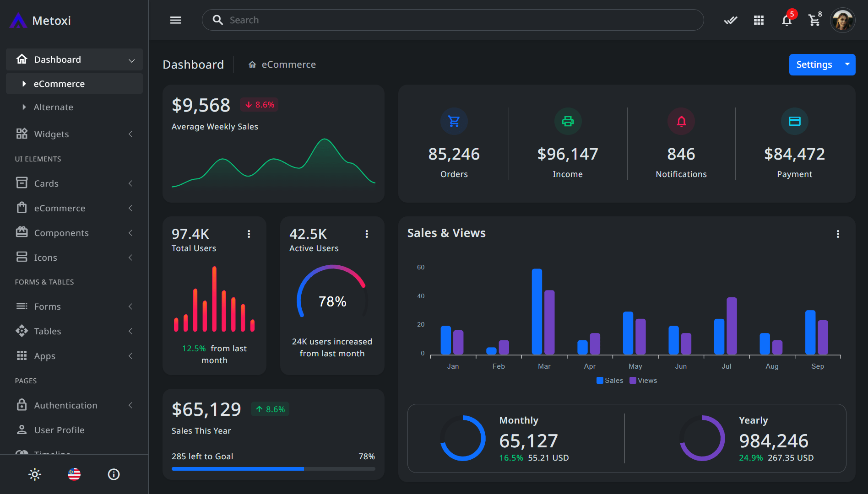
Task: Click the eCommerce breadcrumb link
Action: coord(288,64)
